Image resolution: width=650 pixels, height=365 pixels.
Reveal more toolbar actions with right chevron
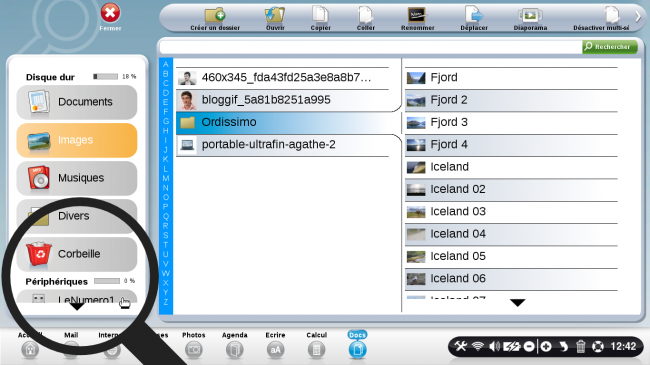pos(638,16)
